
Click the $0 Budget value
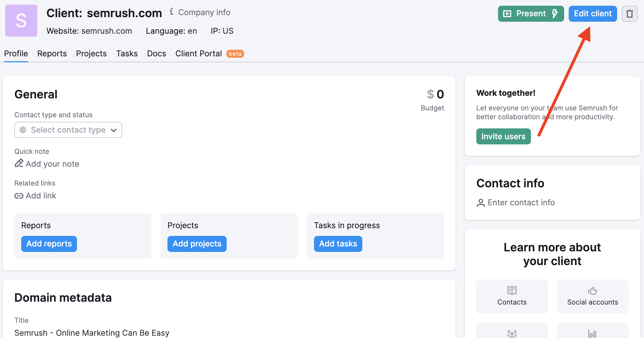tap(435, 94)
